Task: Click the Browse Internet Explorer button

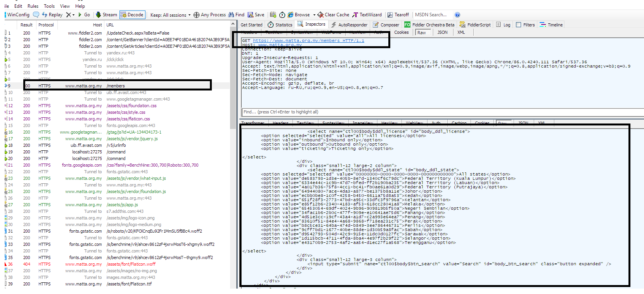Action: click(x=299, y=15)
